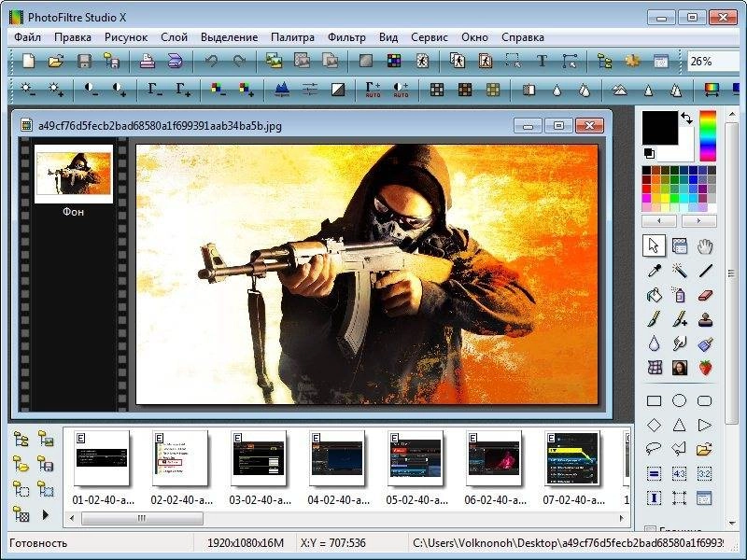Screen dimensions: 747x560
Task: Pick the Mona Lisa art brush tool
Action: click(680, 367)
